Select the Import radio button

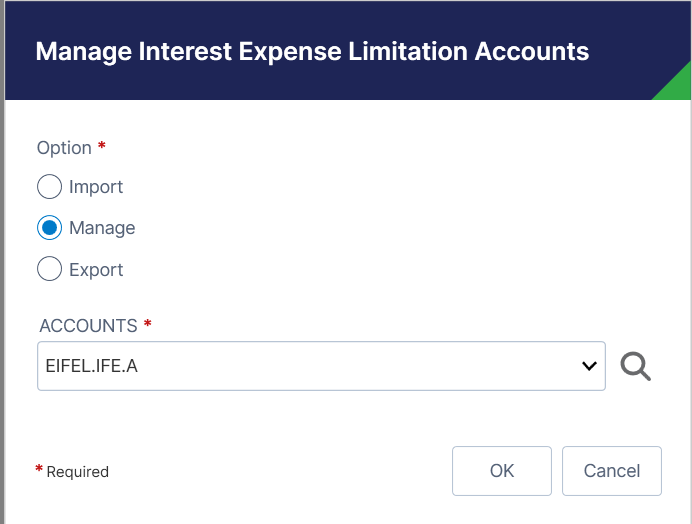[50, 187]
